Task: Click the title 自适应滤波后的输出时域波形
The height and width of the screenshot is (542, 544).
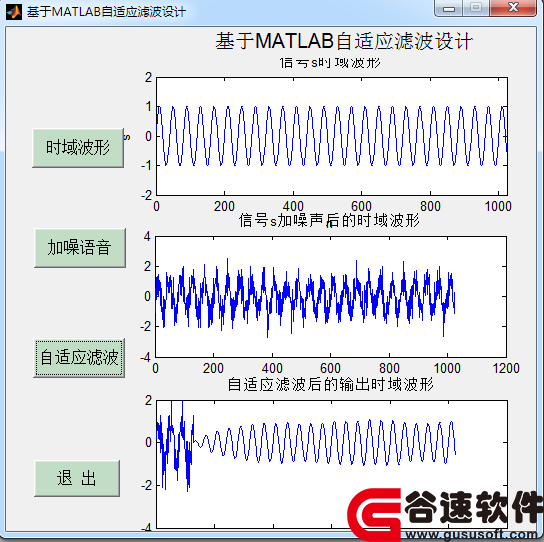Action: click(x=331, y=384)
